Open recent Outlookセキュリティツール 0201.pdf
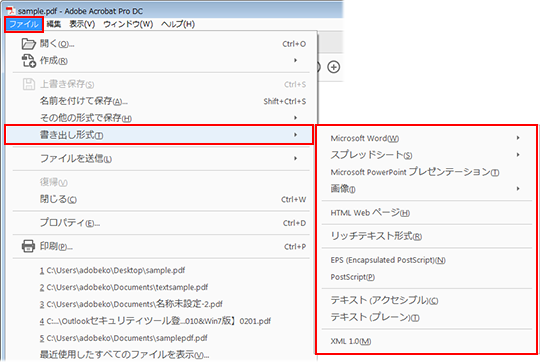Screen dimensions: 540x362 click(155, 321)
